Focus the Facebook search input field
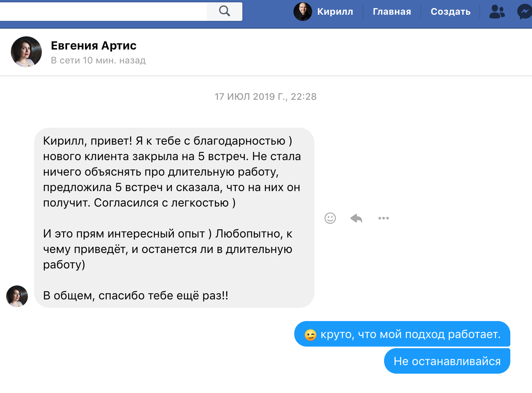Image resolution: width=532 pixels, height=393 pixels. click(103, 12)
